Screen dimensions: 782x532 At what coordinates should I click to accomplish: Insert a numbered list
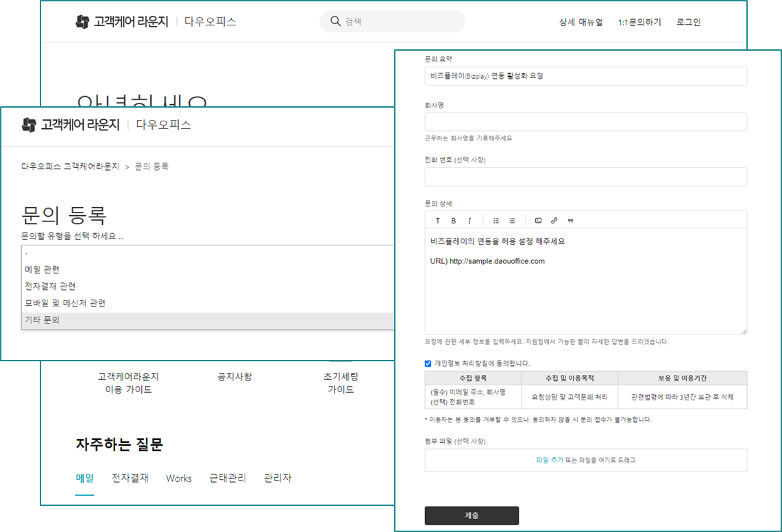tap(512, 221)
